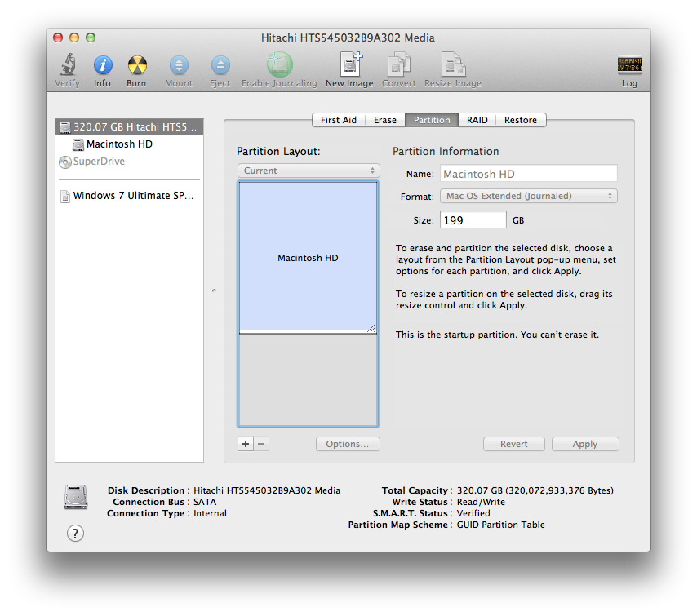The image size is (697, 616).
Task: Add a partition with plus button
Action: click(246, 444)
